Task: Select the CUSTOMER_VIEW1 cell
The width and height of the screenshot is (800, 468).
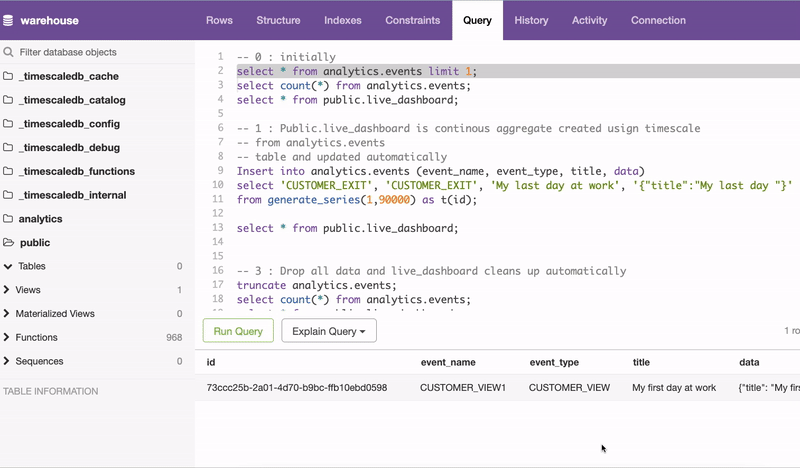Action: (x=463, y=387)
